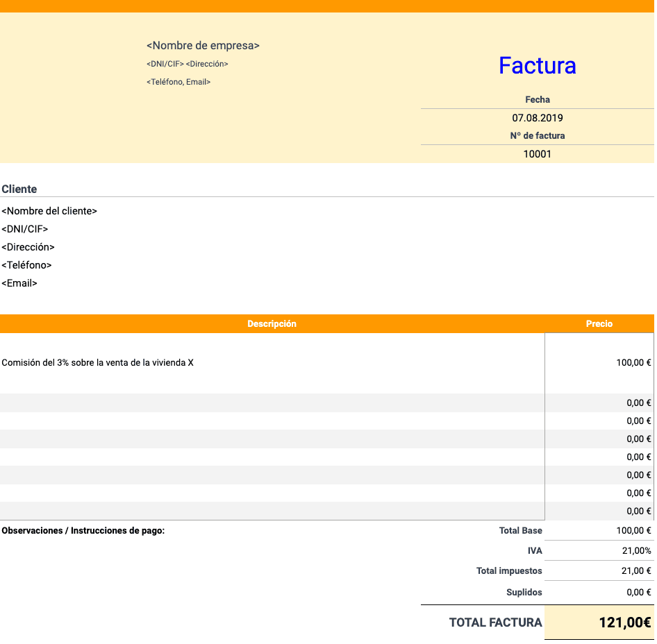Select the client '<Dirección>' line

point(28,247)
